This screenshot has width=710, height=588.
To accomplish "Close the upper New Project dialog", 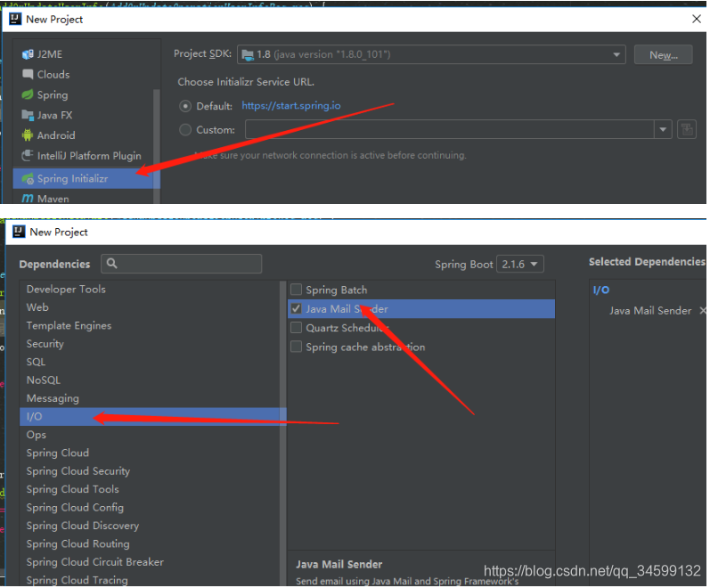I will (x=697, y=19).
